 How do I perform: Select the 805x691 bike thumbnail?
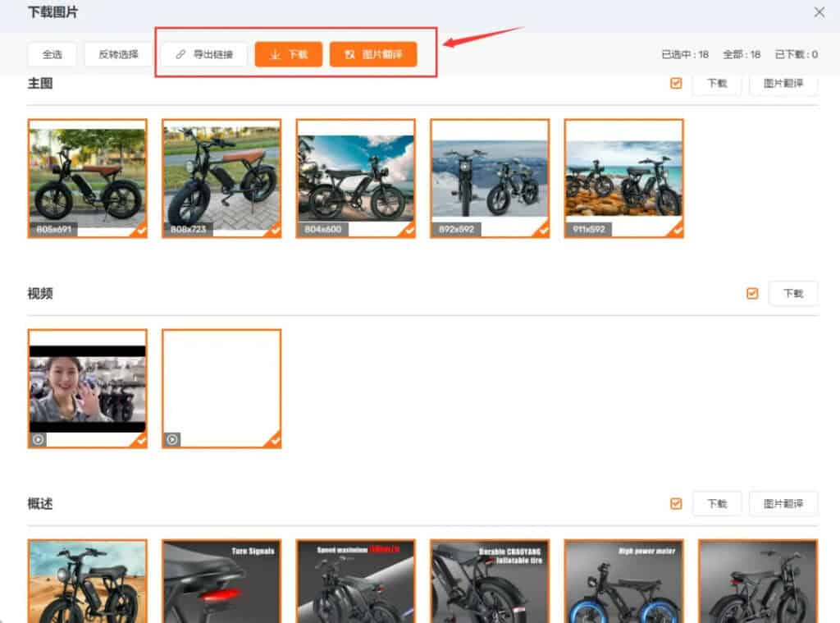coord(87,178)
